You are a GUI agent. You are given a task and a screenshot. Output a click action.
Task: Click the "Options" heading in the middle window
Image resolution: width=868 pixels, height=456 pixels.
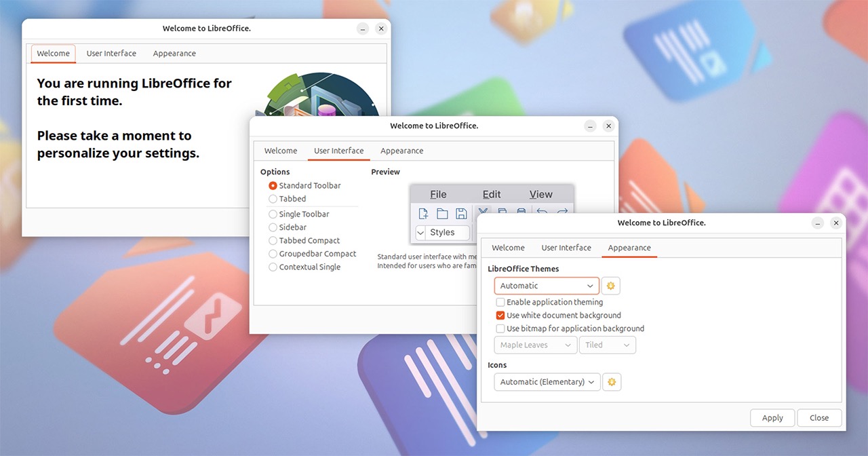coord(275,172)
